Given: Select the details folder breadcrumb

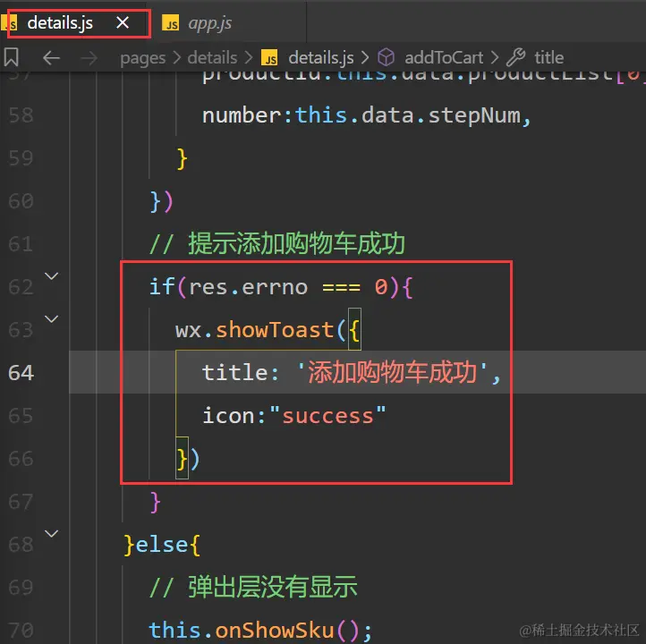Looking at the screenshot, I should (212, 57).
